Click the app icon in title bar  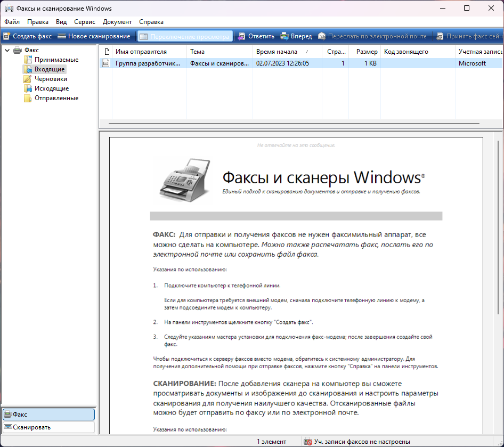tap(9, 9)
